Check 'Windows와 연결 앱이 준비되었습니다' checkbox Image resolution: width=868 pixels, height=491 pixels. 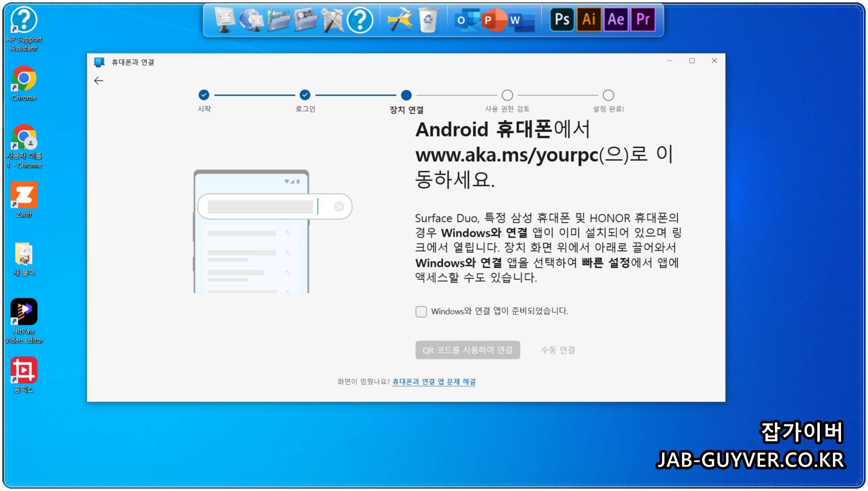pyautogui.click(x=421, y=312)
